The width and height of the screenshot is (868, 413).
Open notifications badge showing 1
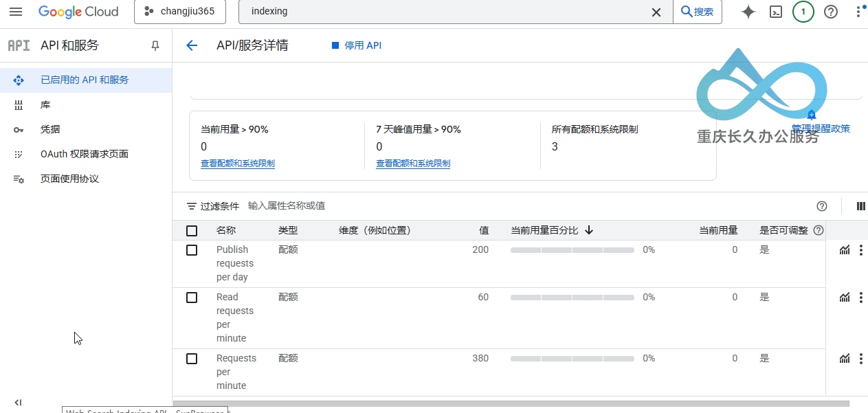[x=803, y=12]
